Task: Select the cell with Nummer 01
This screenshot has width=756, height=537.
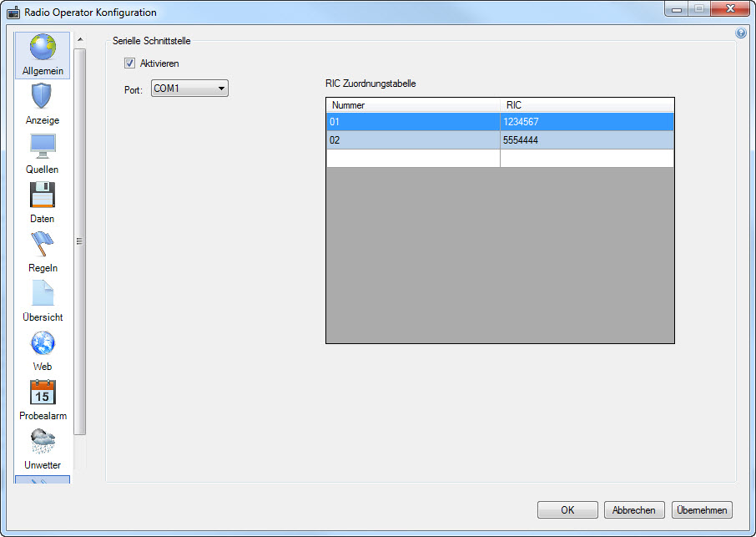Action: [x=413, y=122]
